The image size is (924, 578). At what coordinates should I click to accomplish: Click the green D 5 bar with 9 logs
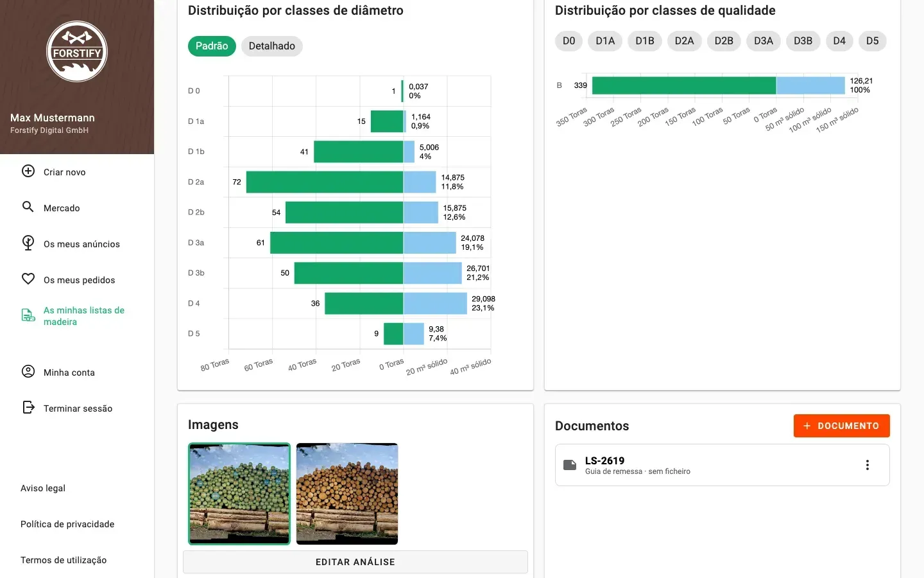(x=393, y=334)
